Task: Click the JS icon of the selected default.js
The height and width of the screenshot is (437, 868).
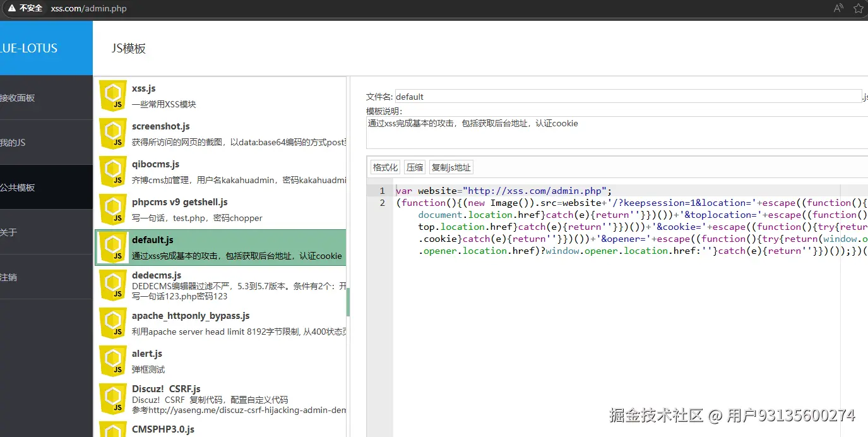Action: click(113, 248)
